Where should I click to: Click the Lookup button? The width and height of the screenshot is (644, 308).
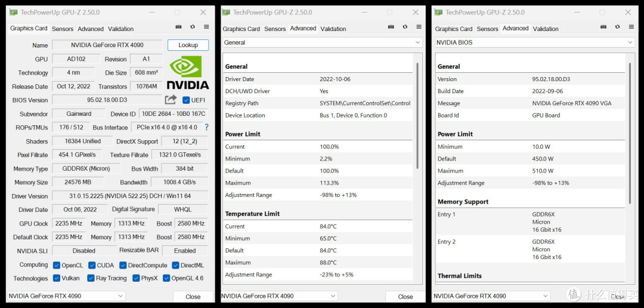[188, 45]
